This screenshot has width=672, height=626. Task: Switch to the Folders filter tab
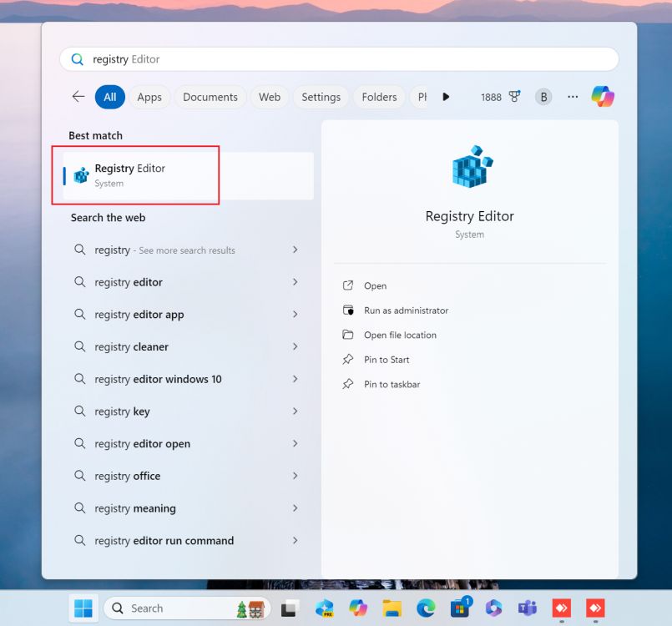(379, 98)
